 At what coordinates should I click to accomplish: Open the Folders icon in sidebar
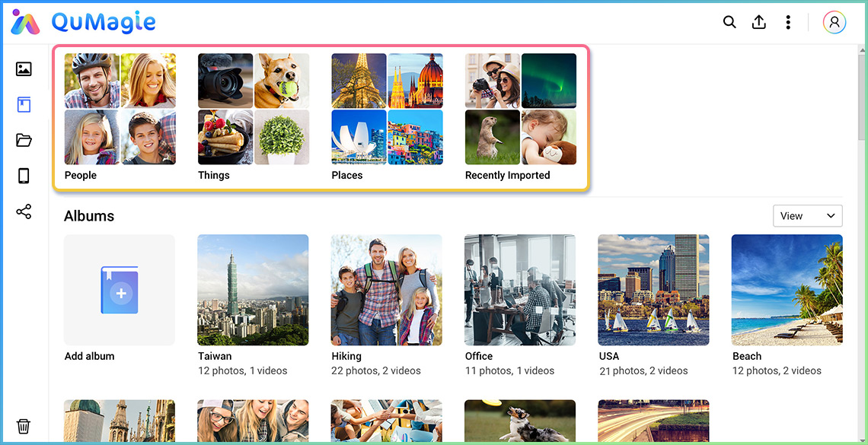24,140
